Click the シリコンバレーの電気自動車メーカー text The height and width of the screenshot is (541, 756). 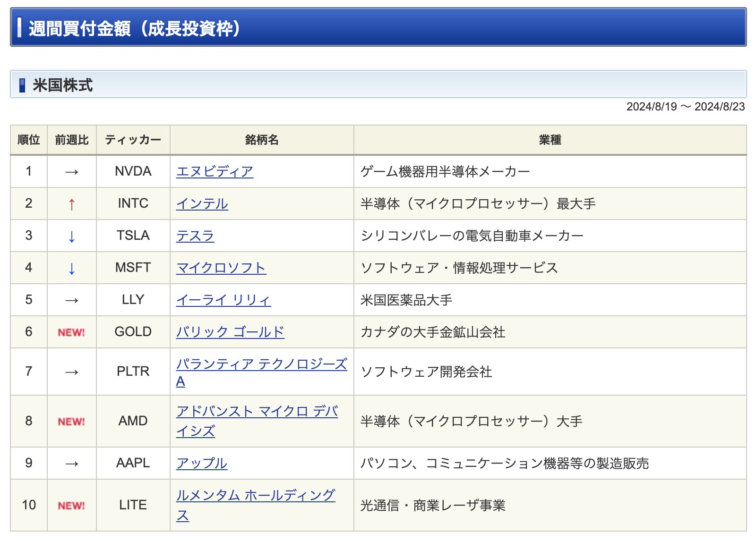tap(472, 236)
